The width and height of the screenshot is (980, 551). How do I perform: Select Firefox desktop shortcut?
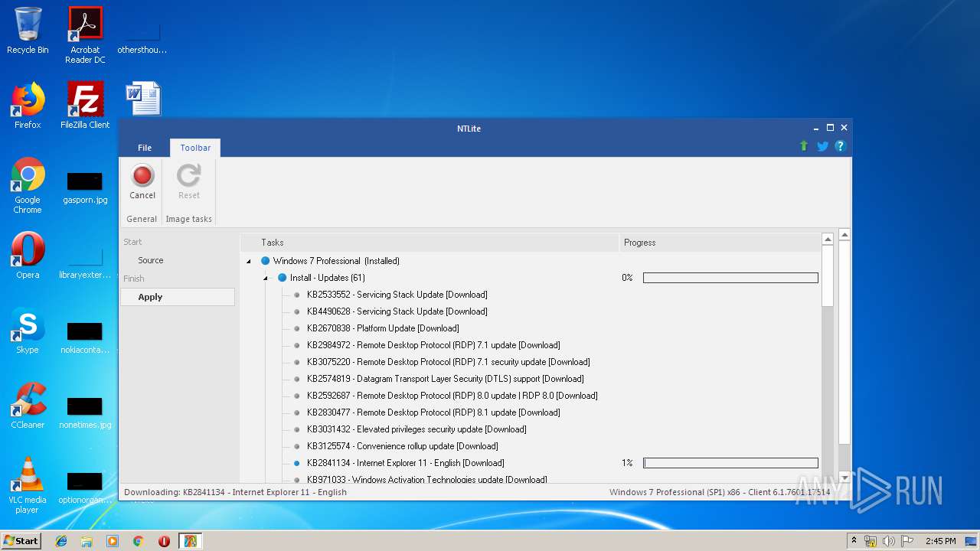coord(28,106)
